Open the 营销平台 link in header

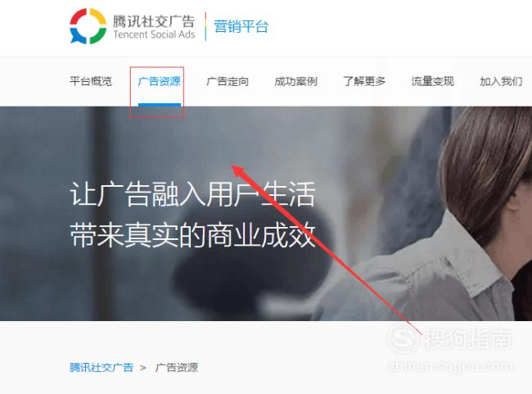tap(241, 26)
